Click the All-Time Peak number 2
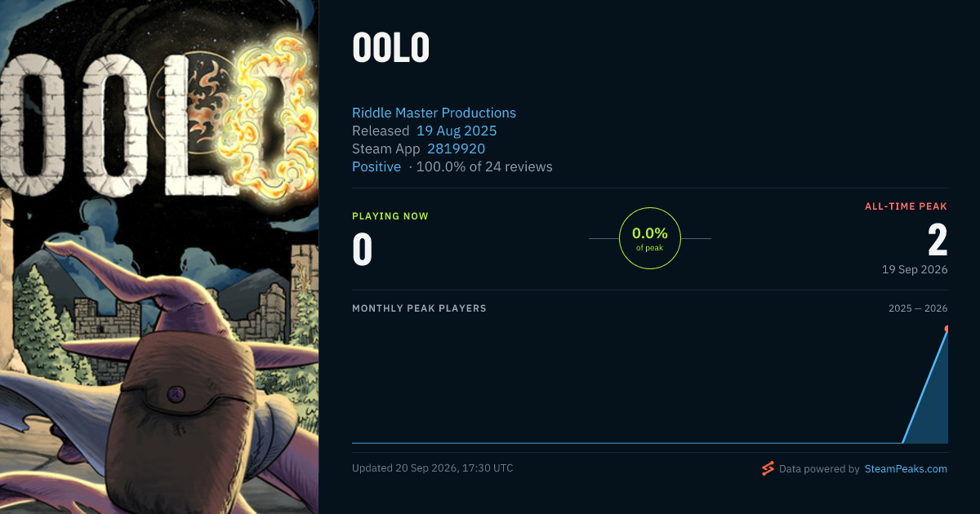The width and height of the screenshot is (980, 514). pos(938,241)
